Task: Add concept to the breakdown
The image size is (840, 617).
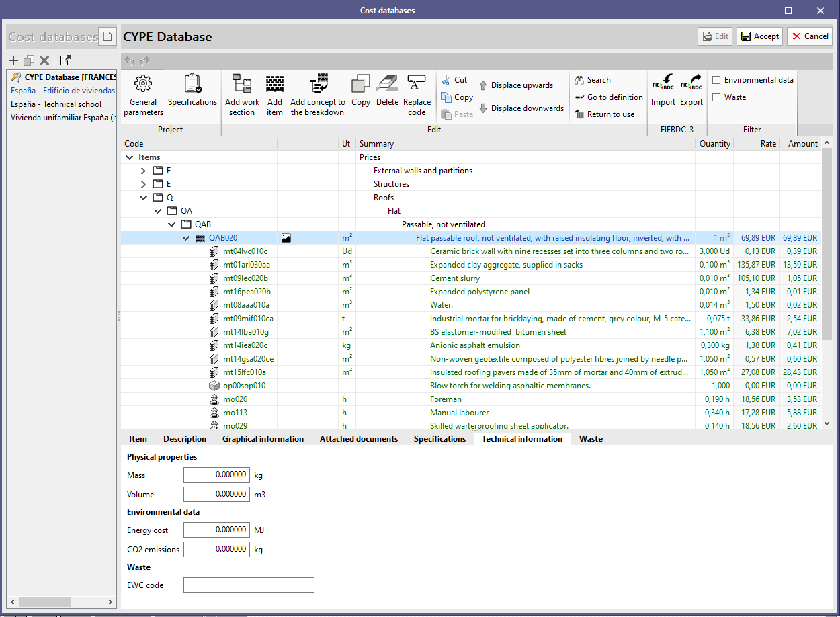Action: click(318, 94)
